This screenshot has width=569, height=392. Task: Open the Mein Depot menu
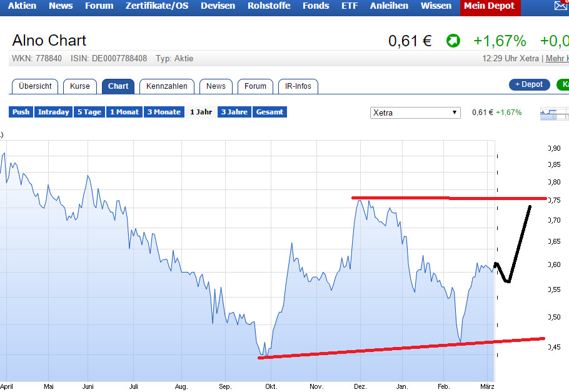coord(490,6)
